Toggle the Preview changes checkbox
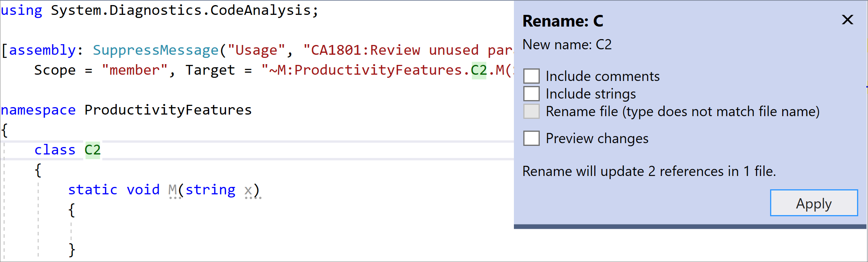 532,138
